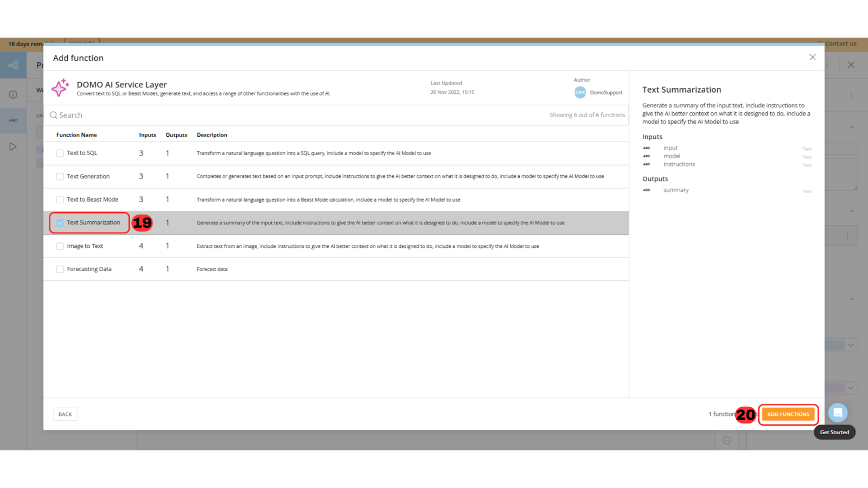
Task: Open the chat support bubble icon
Action: click(838, 413)
